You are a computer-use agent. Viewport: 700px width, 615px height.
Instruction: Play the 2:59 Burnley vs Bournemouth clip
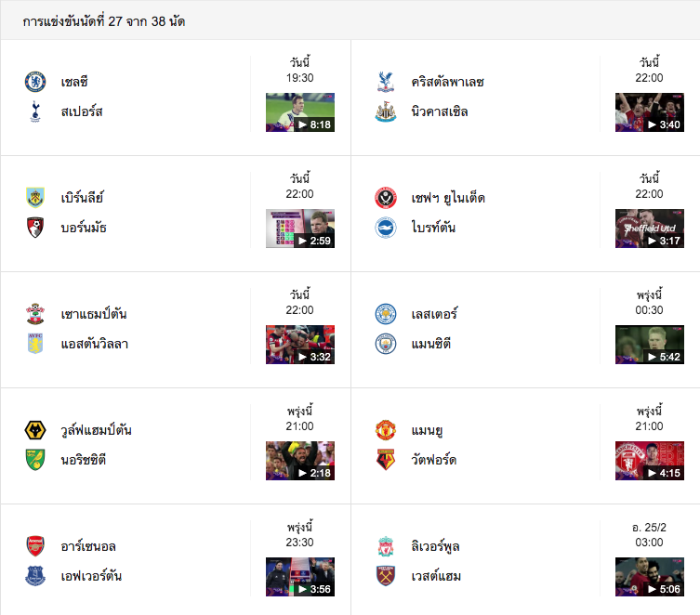point(300,229)
